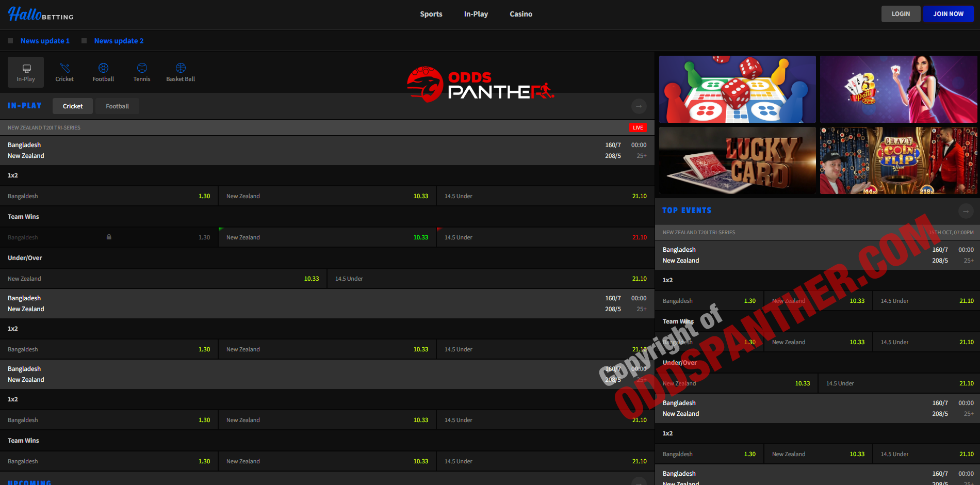Open the Casino menu item
The width and height of the screenshot is (980, 485).
pos(521,14)
